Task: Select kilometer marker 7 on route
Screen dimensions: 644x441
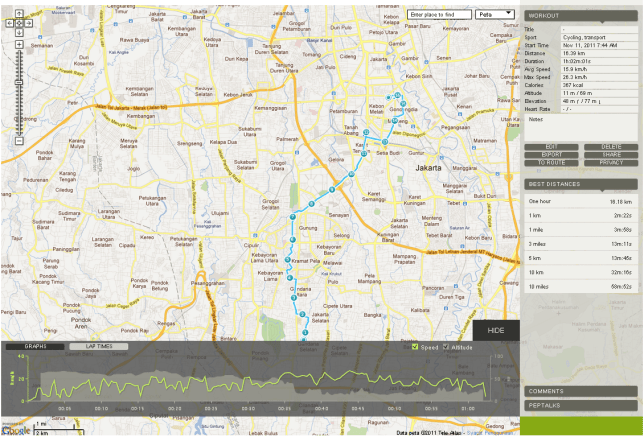Action: [293, 217]
